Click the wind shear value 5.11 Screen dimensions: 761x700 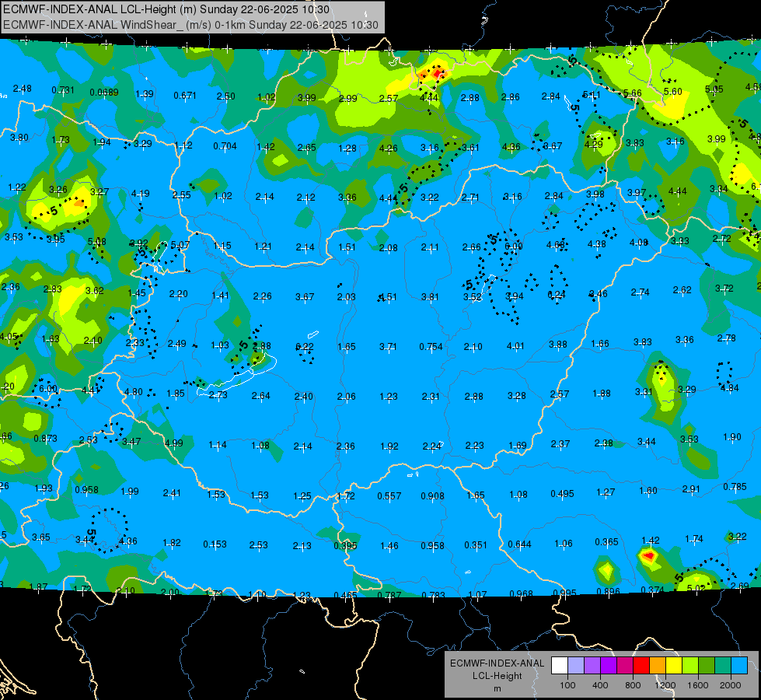592,95
